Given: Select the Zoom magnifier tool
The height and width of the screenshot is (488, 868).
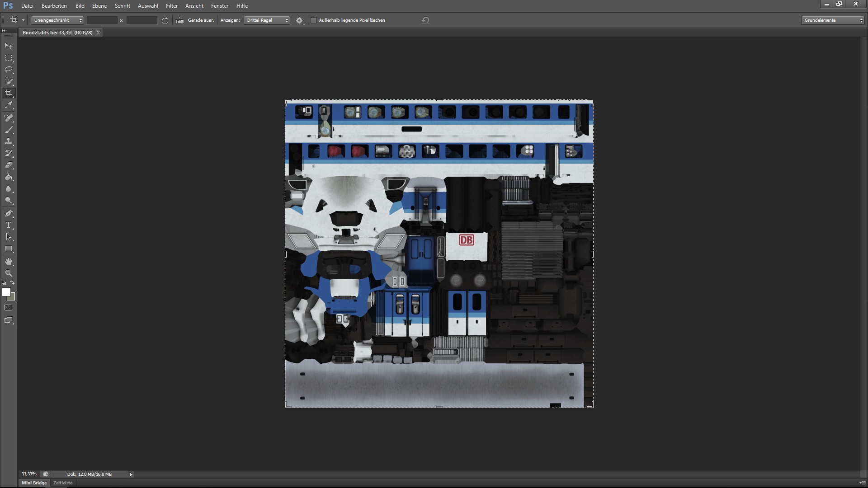Looking at the screenshot, I should click(x=9, y=273).
